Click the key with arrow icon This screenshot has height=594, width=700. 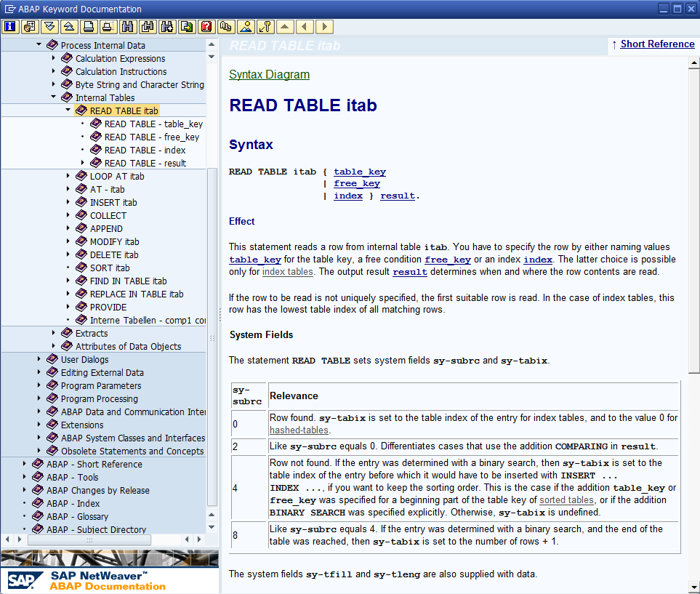click(265, 27)
